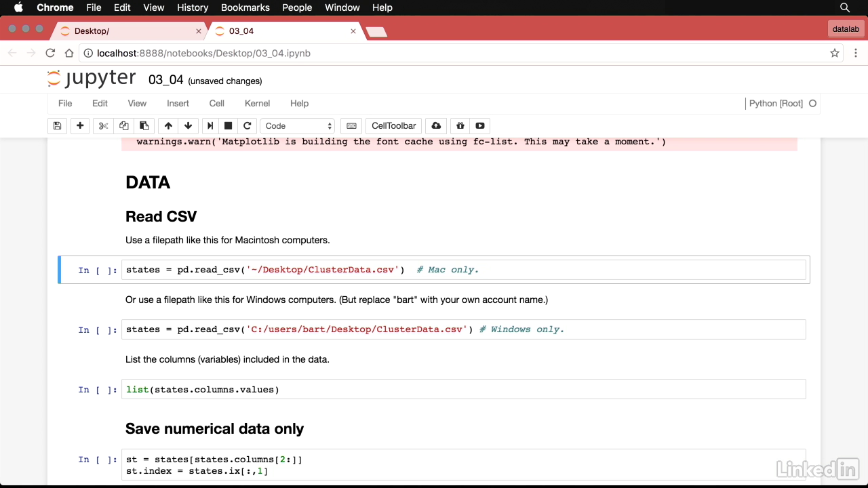Viewport: 868px width, 488px height.
Task: Click the save notebook icon
Action: pyautogui.click(x=57, y=125)
